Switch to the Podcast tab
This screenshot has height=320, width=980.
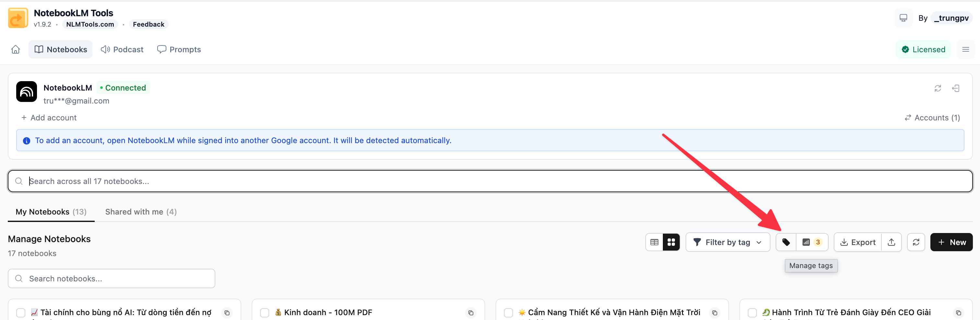pyautogui.click(x=122, y=50)
